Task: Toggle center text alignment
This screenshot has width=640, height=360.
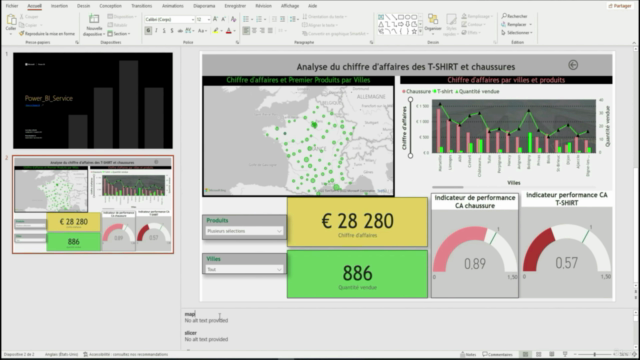Action: 254,31
